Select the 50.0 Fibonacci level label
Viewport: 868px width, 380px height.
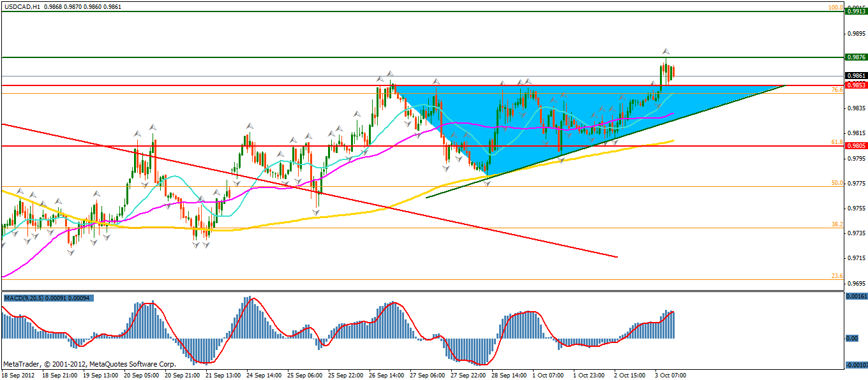(x=837, y=183)
